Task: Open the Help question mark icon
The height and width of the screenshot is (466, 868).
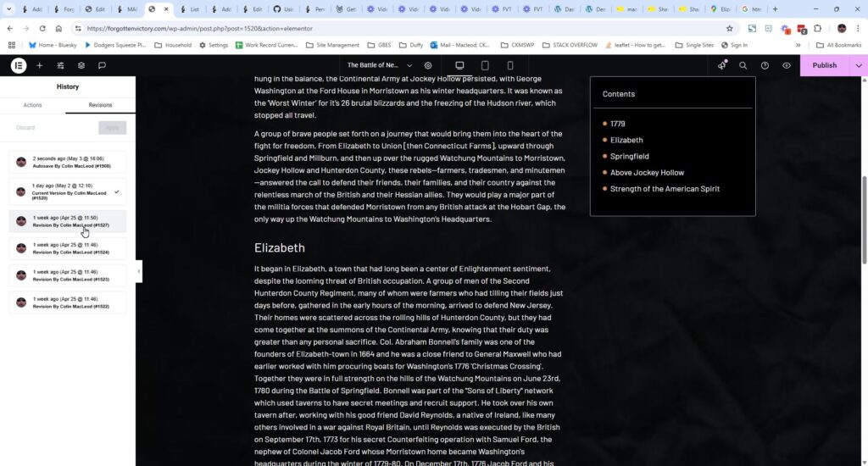Action: click(765, 65)
